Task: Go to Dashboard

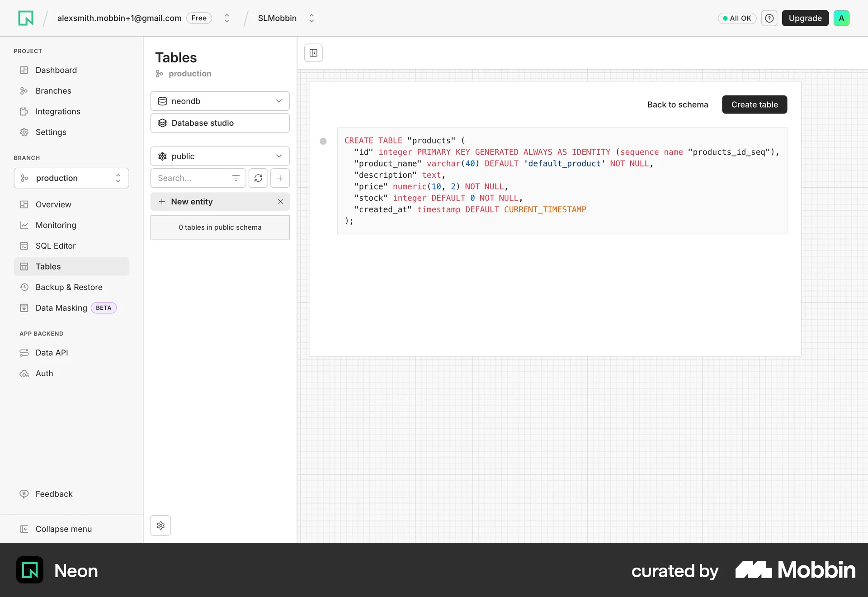Action: click(x=71, y=70)
